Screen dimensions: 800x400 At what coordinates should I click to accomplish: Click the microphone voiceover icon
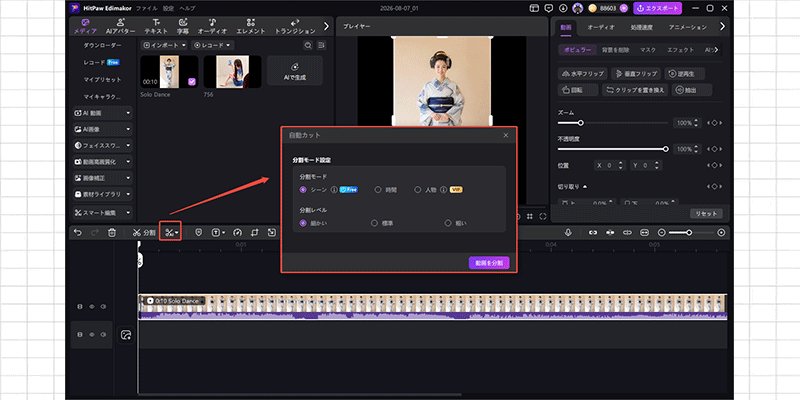pyautogui.click(x=568, y=233)
